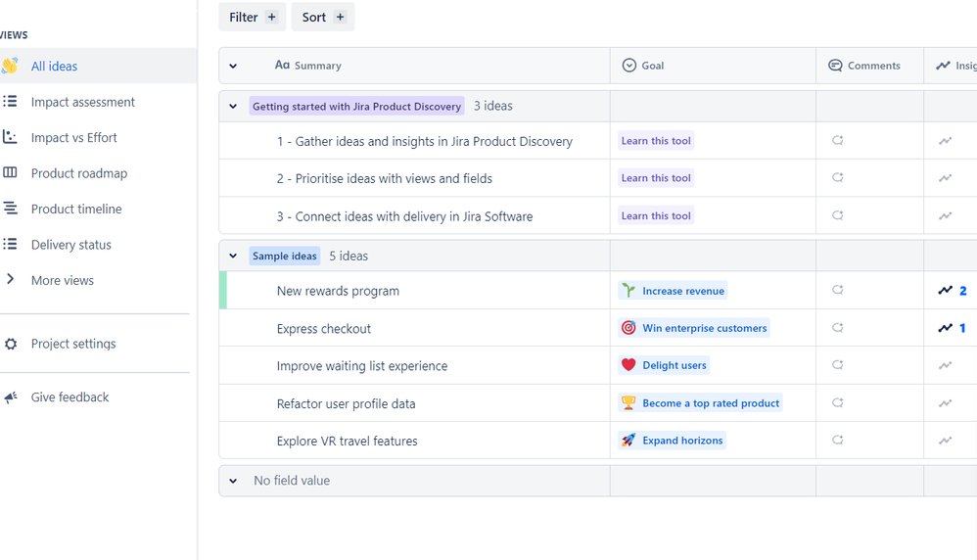This screenshot has width=977, height=560.
Task: Add a Filter to the view
Action: coord(253,17)
